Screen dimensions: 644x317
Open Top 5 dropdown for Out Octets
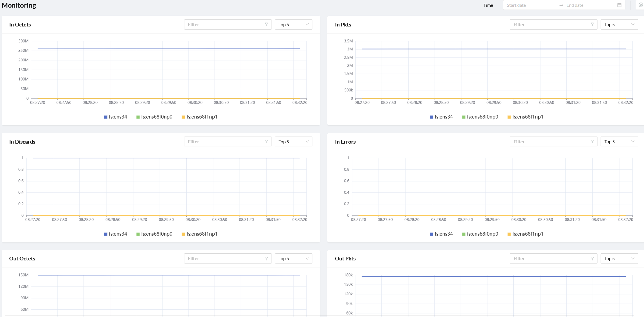293,258
